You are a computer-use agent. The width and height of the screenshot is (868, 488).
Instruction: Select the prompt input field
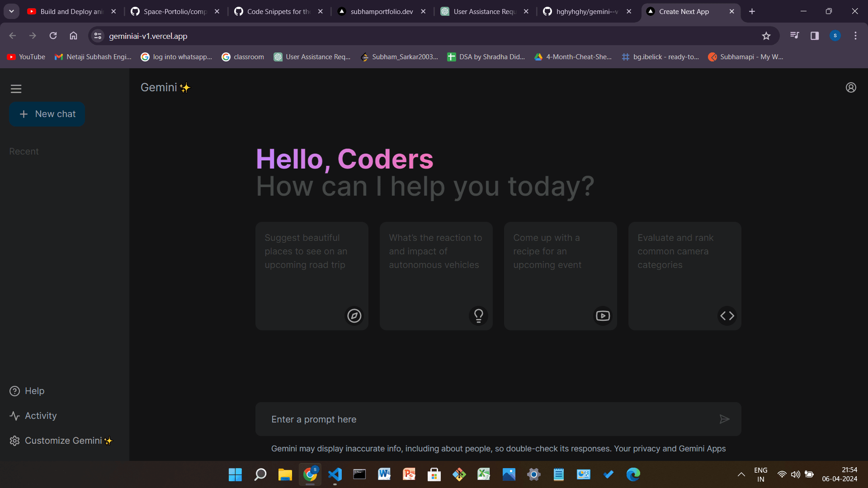click(498, 419)
